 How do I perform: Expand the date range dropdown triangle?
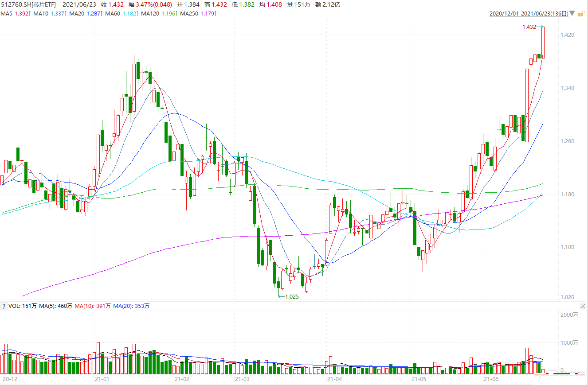click(x=572, y=14)
